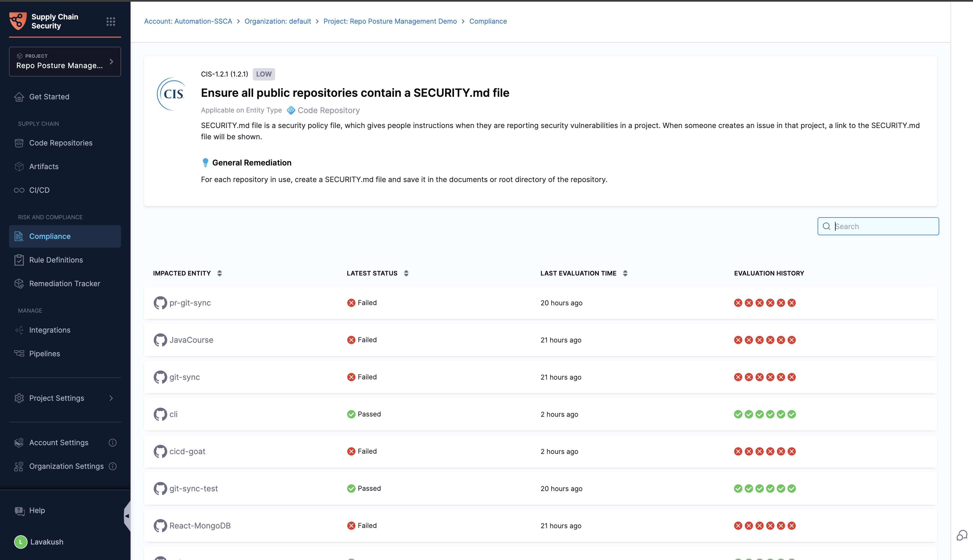The height and width of the screenshot is (560, 973).
Task: Open the module switcher grid icon
Action: [x=111, y=22]
